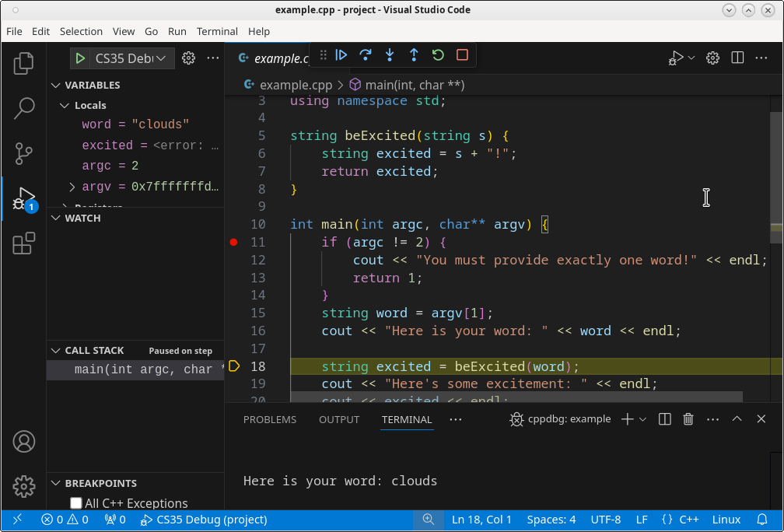Screen dimensions: 784x532
Task: Stop the debug session
Action: (x=462, y=54)
